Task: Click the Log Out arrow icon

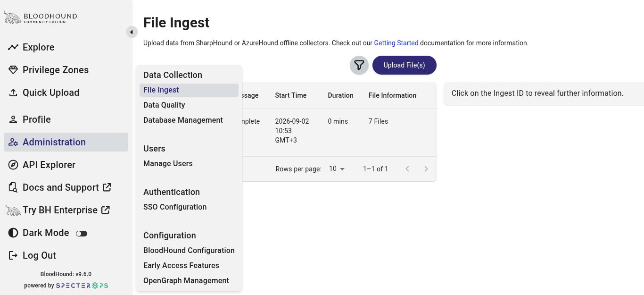Action: pyautogui.click(x=13, y=255)
